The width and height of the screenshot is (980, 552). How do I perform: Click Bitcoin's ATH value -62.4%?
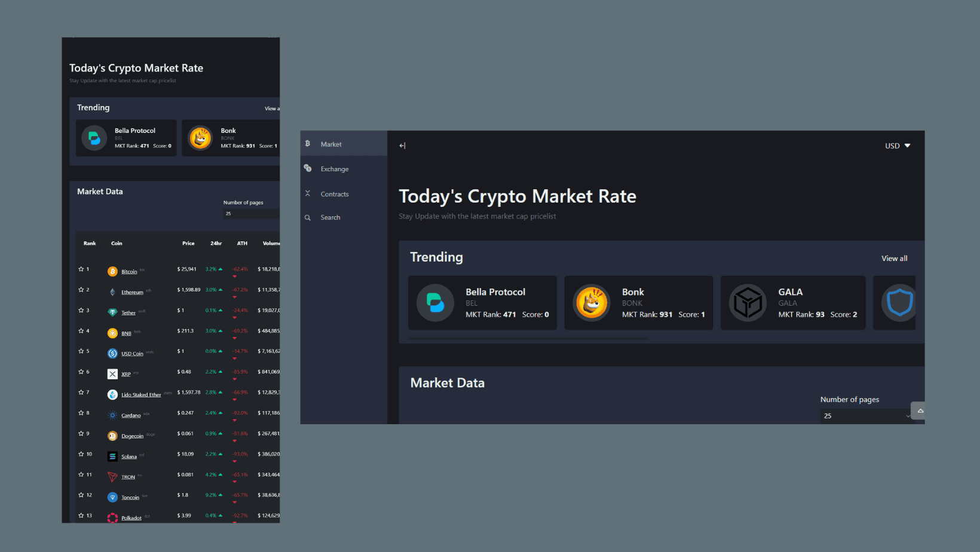pos(240,269)
